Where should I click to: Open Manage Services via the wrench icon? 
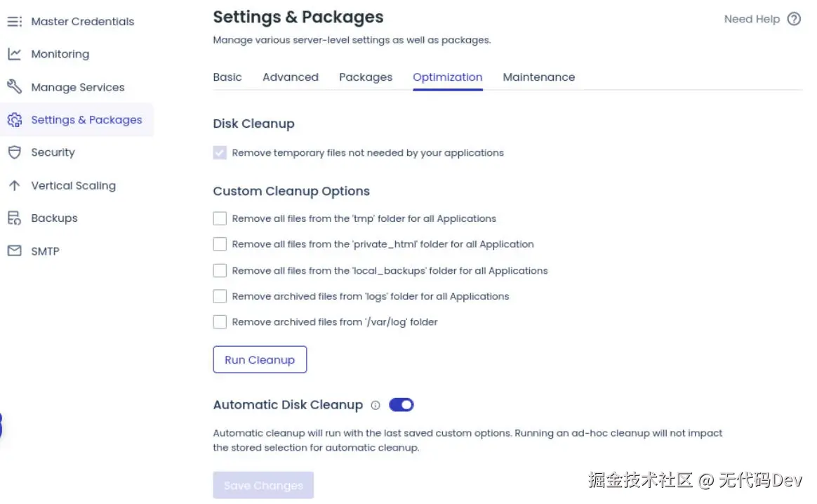pyautogui.click(x=15, y=86)
